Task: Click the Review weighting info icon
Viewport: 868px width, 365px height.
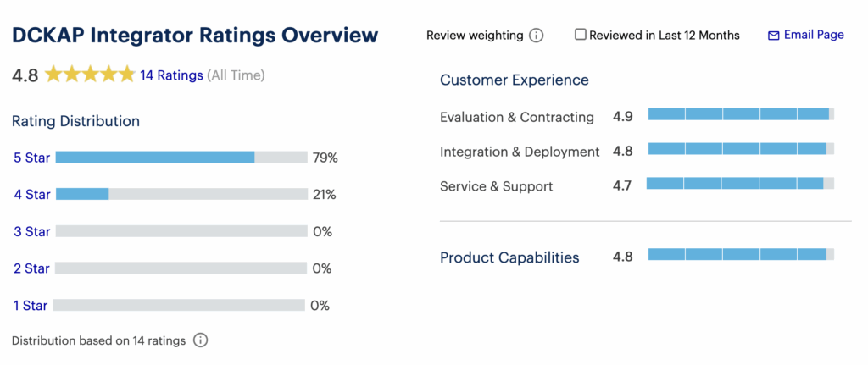Action: (536, 36)
